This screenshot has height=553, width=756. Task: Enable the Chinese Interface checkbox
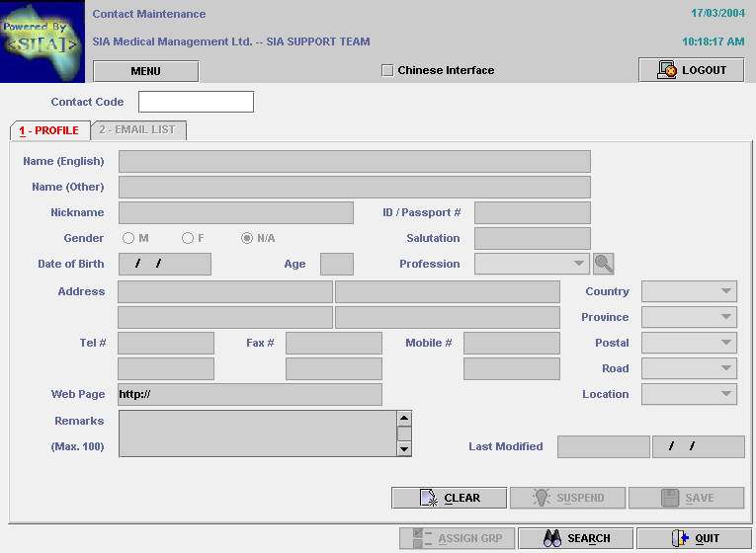tap(387, 70)
